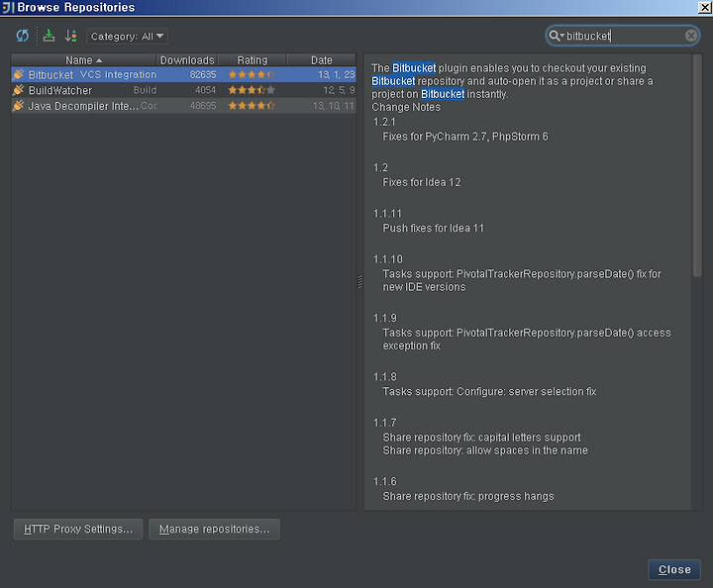Click the Browse Repositories title bar icon
Image resolution: width=713 pixels, height=588 pixels.
tap(7, 7)
